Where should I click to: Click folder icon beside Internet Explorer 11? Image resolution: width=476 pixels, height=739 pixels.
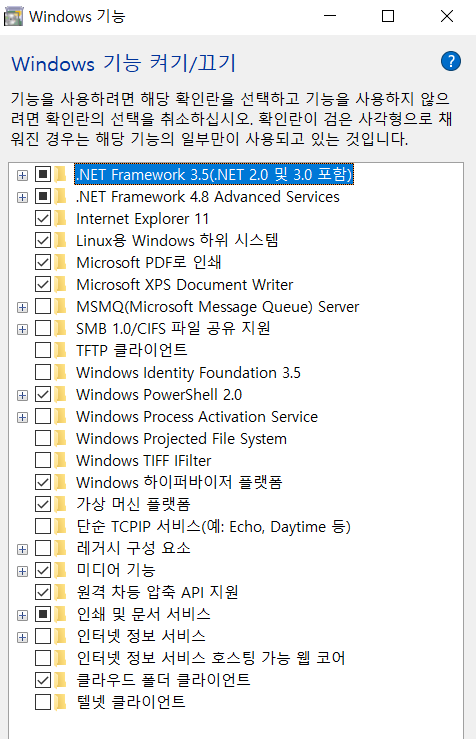point(60,219)
